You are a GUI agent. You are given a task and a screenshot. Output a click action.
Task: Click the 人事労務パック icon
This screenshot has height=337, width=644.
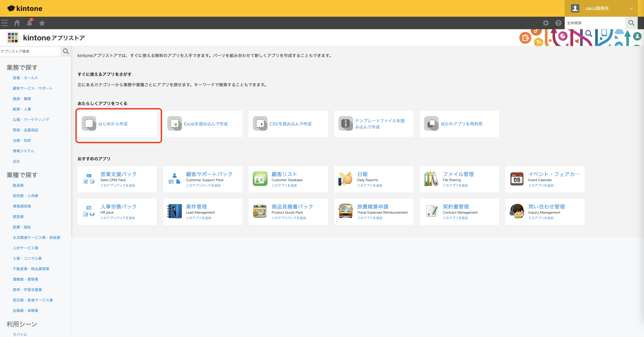(x=89, y=211)
